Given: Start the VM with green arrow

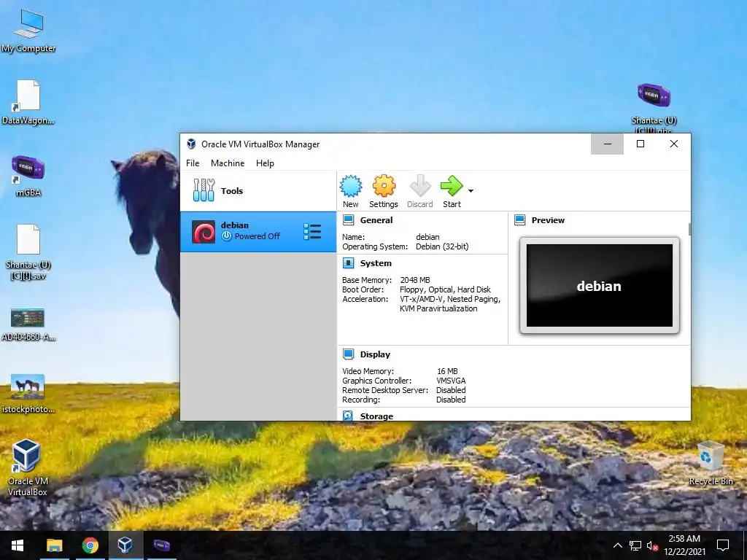Looking at the screenshot, I should [451, 186].
